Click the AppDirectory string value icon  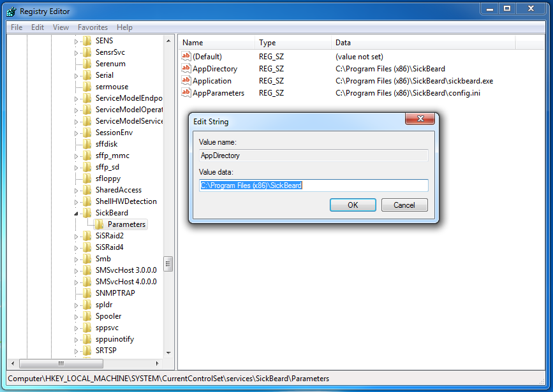pos(186,68)
